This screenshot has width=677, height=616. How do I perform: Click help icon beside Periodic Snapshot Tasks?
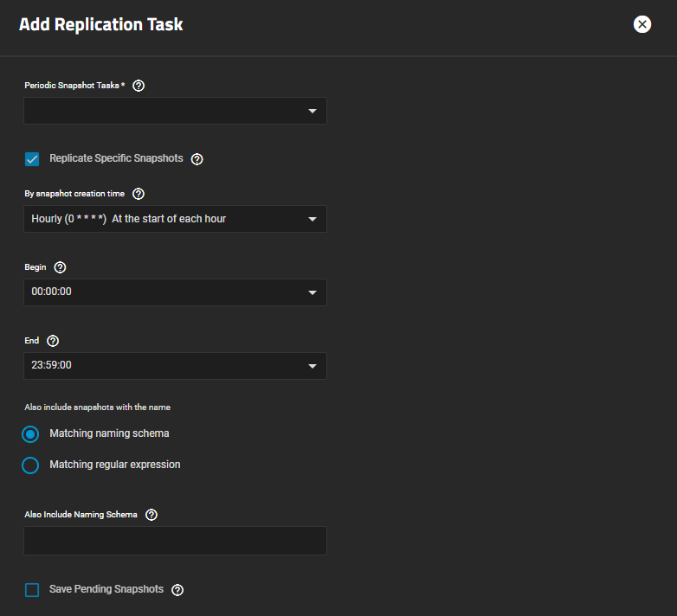coord(139,86)
